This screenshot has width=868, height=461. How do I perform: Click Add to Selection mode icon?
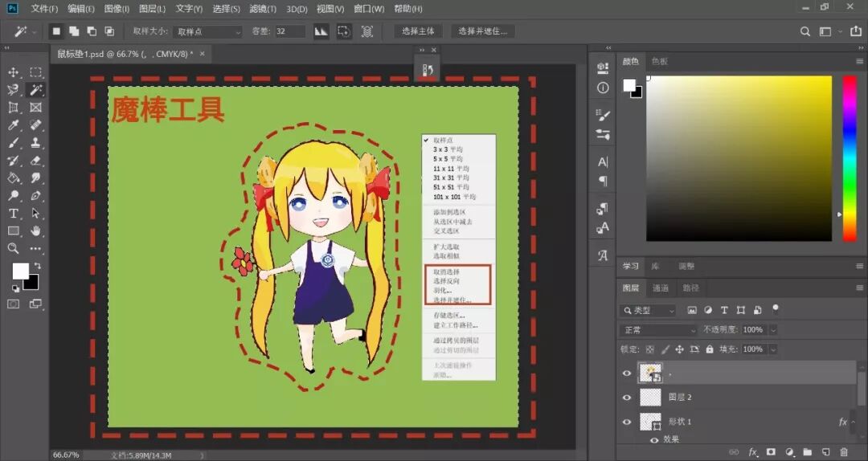coord(74,31)
